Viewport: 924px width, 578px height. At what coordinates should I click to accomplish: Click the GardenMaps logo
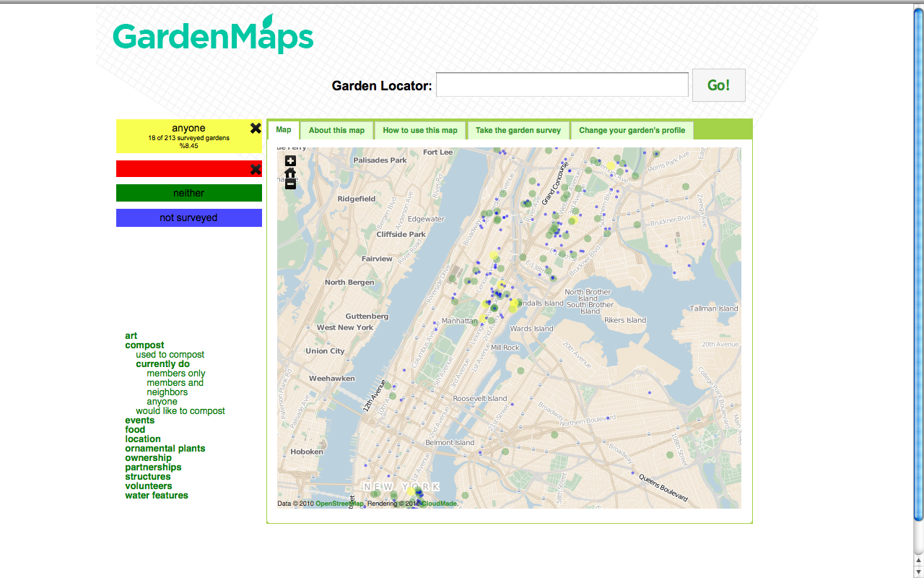(213, 36)
